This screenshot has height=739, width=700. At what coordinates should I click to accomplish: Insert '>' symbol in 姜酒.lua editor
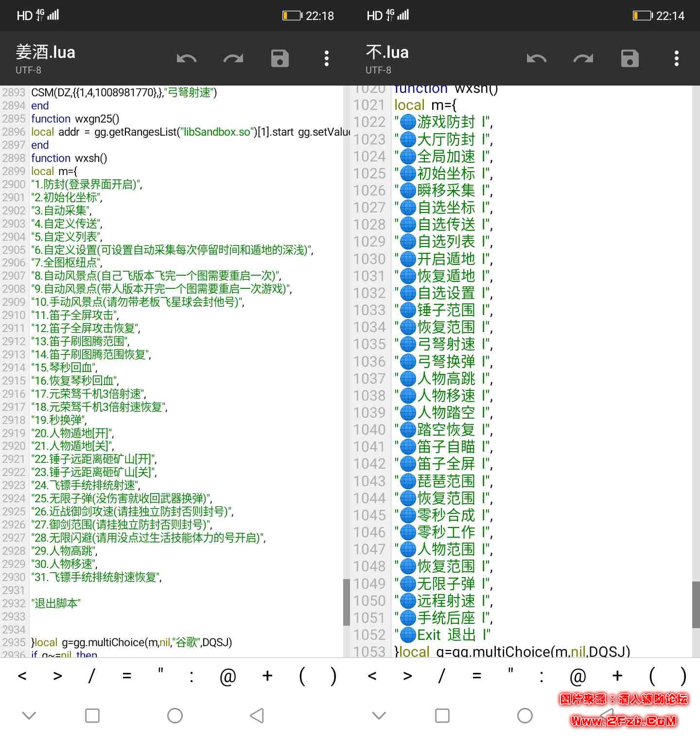[x=57, y=675]
